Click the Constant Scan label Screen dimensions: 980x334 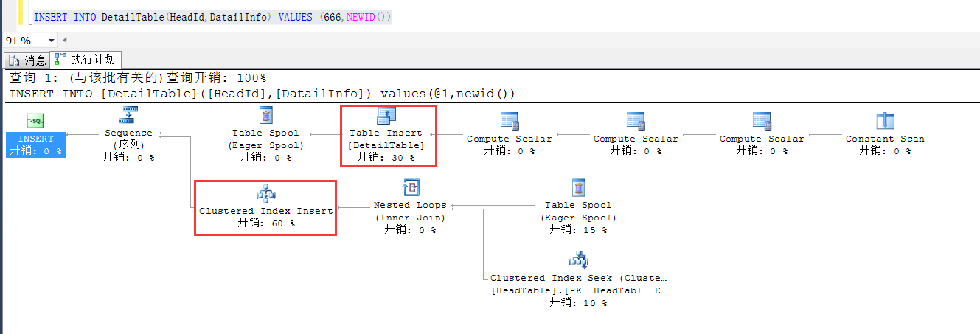[x=885, y=139]
